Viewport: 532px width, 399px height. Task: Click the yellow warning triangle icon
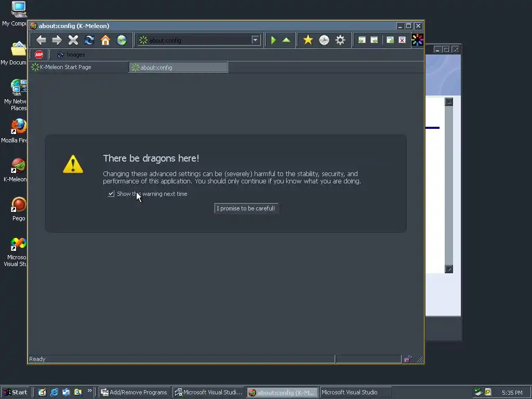(73, 164)
